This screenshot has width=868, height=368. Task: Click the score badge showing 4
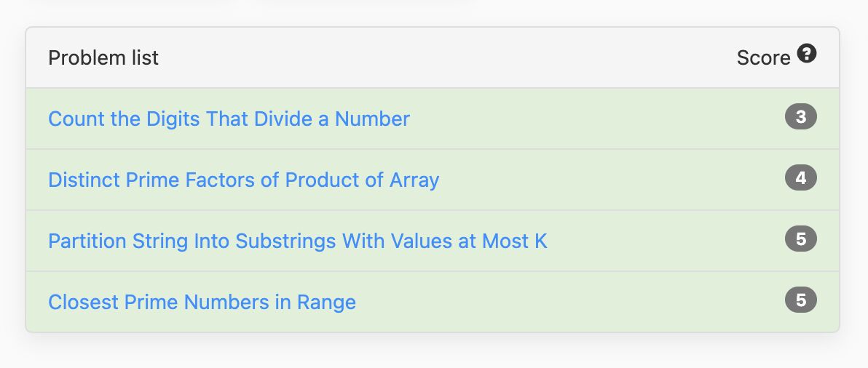click(800, 178)
